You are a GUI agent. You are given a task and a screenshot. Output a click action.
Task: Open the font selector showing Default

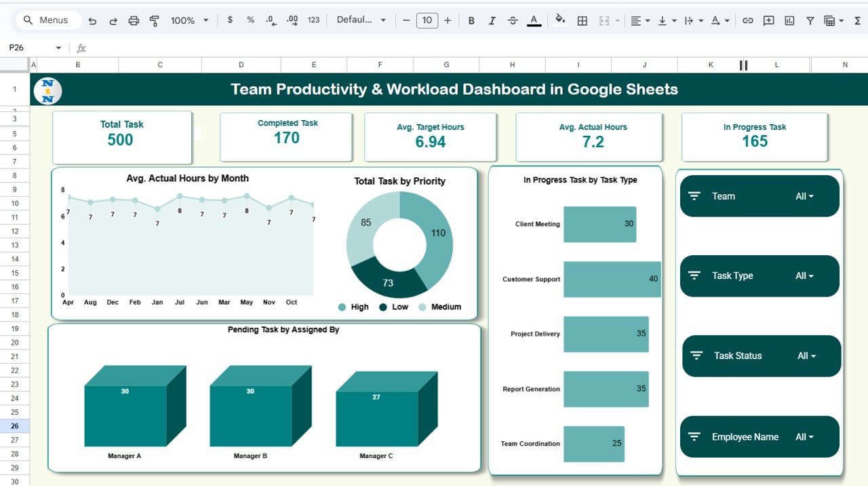click(361, 20)
